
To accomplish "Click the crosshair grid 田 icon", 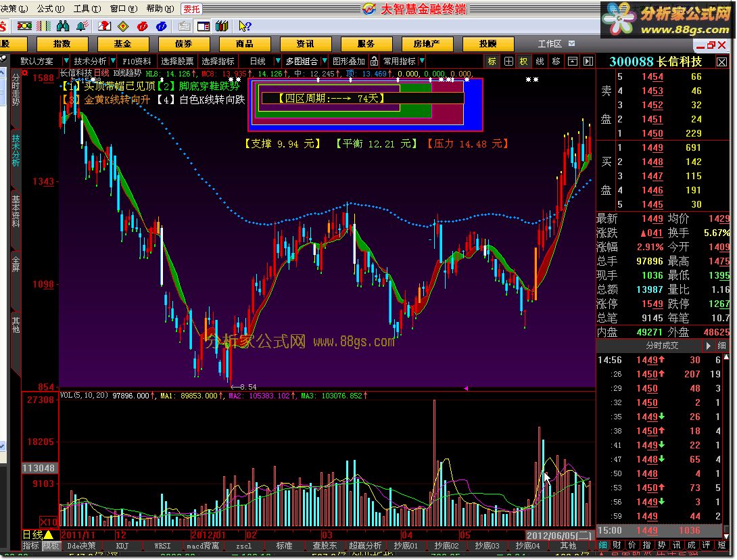I will coord(508,61).
